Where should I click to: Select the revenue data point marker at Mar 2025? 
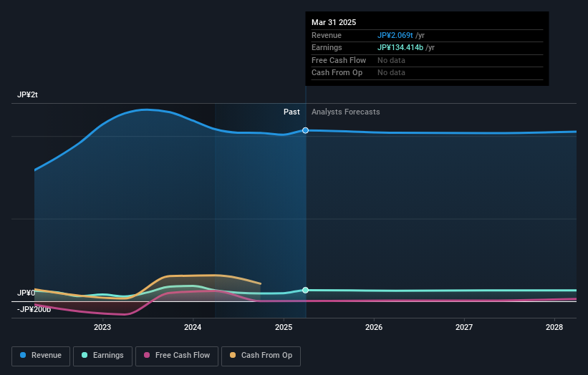[x=305, y=130]
